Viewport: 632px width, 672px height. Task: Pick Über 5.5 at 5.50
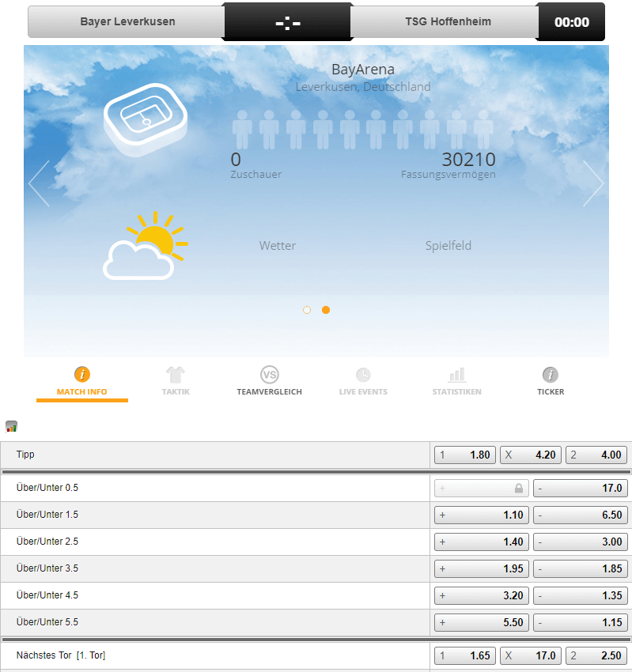click(482, 622)
